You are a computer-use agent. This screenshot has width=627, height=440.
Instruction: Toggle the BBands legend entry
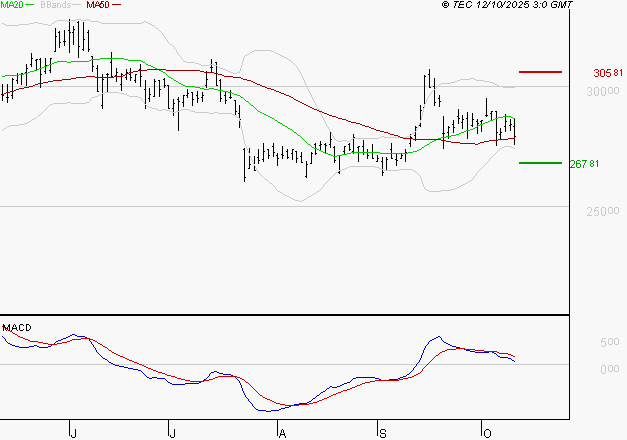click(x=56, y=6)
